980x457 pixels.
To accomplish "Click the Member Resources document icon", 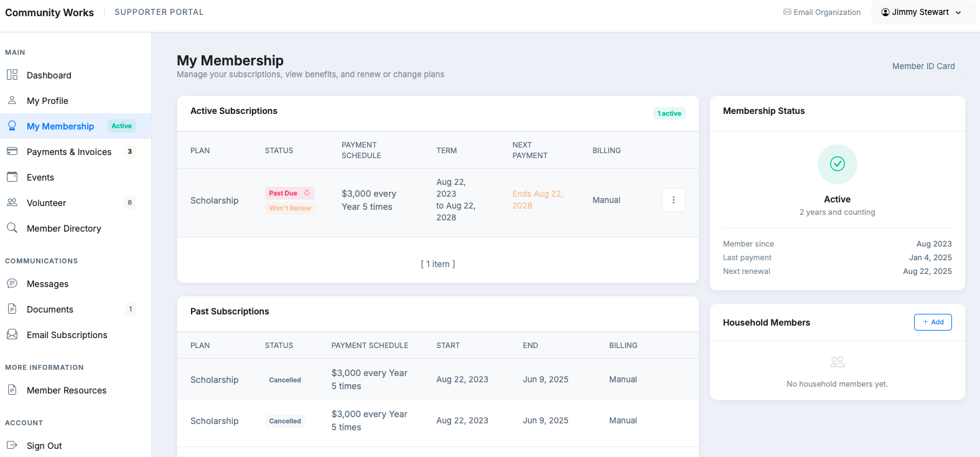I will click(12, 390).
